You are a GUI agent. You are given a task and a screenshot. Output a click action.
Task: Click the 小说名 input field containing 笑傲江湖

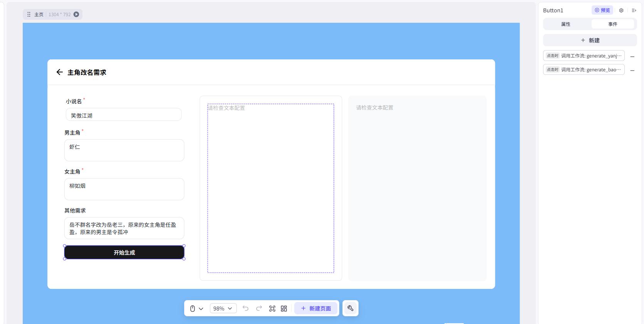tap(124, 115)
